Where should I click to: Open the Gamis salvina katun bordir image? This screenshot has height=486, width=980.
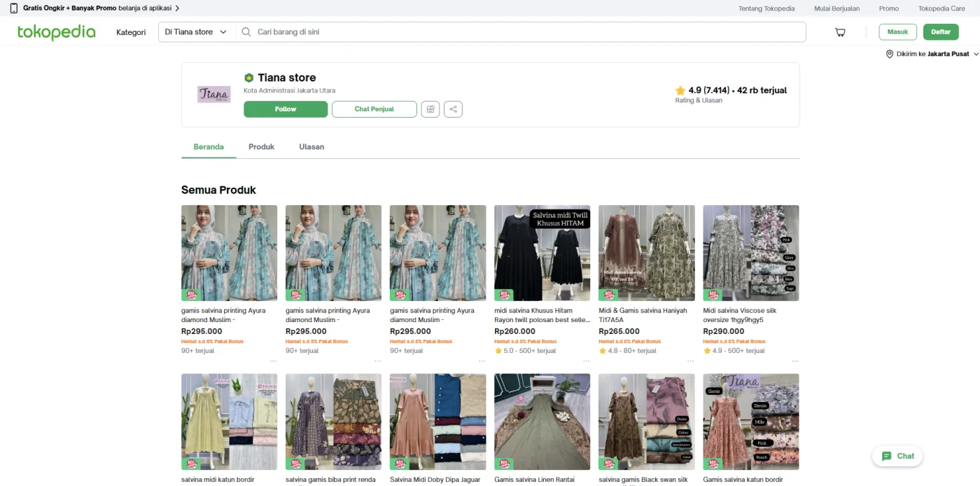click(x=751, y=422)
